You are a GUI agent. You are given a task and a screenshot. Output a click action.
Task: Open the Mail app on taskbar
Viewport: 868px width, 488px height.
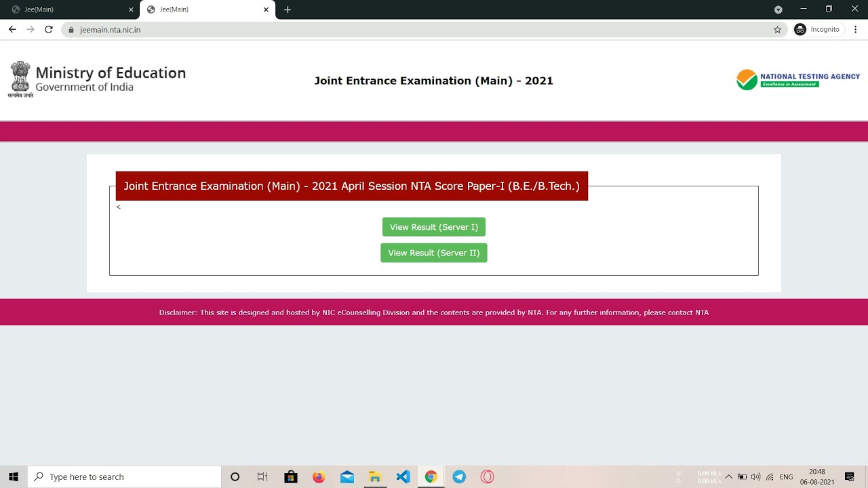click(347, 476)
